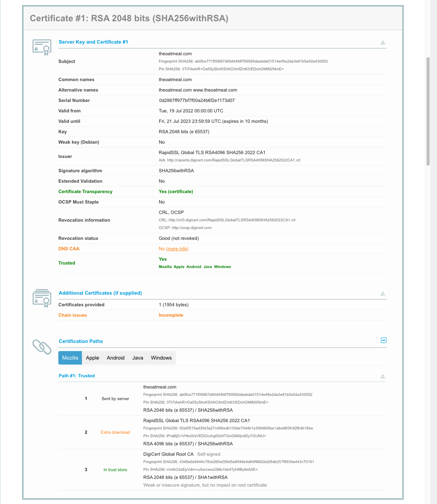Click the Certificate #1 RSA 2048 bits title
The width and height of the screenshot is (437, 504).
[129, 18]
